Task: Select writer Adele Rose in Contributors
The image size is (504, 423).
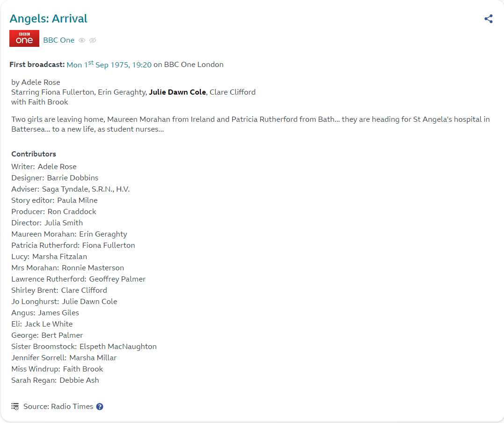Action: tap(57, 167)
